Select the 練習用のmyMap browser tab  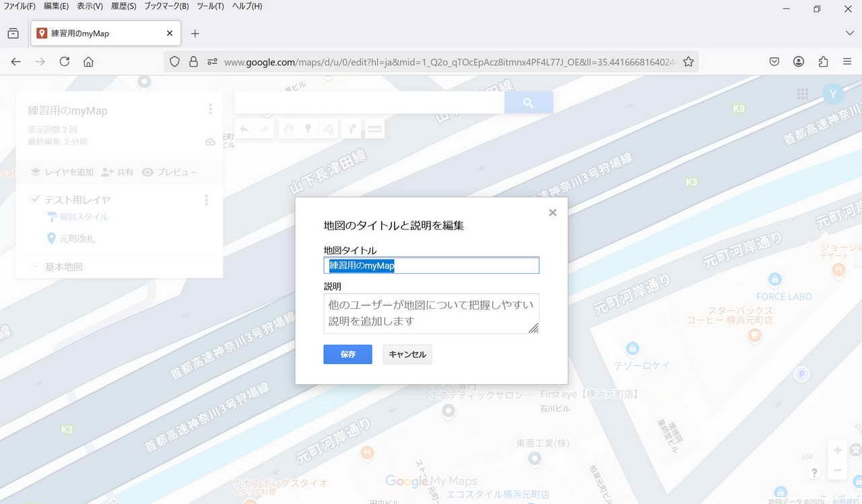pyautogui.click(x=104, y=33)
